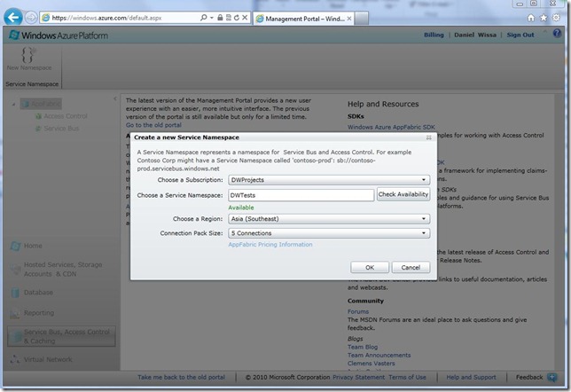
Task: Open the Clemens Vasters blog link
Action: 372,364
